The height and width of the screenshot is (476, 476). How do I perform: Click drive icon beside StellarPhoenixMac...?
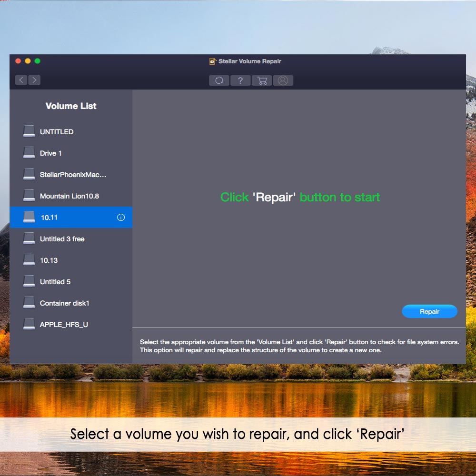point(29,174)
